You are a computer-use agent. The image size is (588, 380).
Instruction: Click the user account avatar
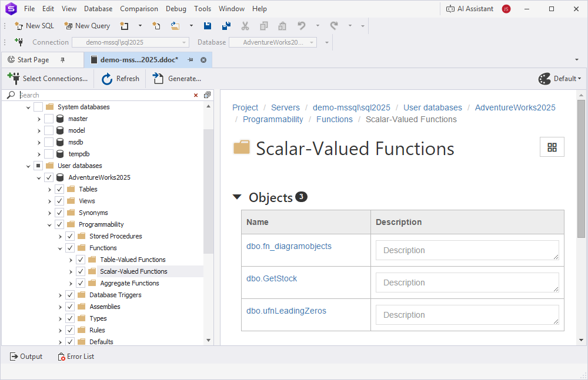[506, 9]
